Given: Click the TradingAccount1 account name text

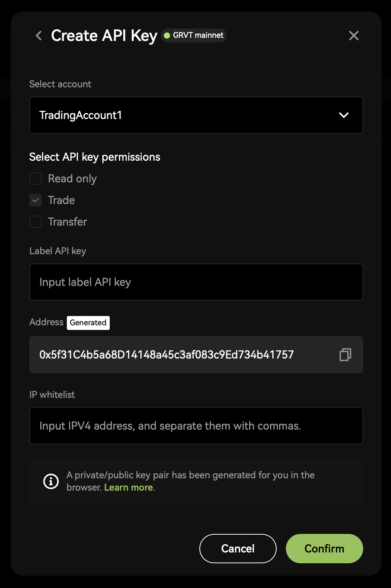Looking at the screenshot, I should (x=81, y=115).
